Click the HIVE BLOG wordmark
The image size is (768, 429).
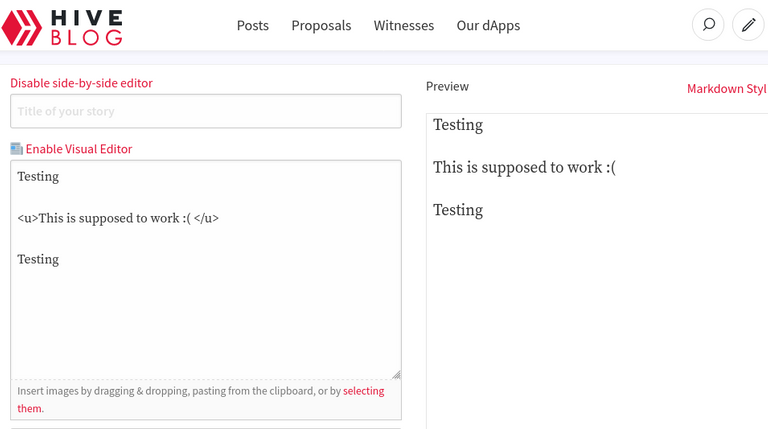[87, 28]
